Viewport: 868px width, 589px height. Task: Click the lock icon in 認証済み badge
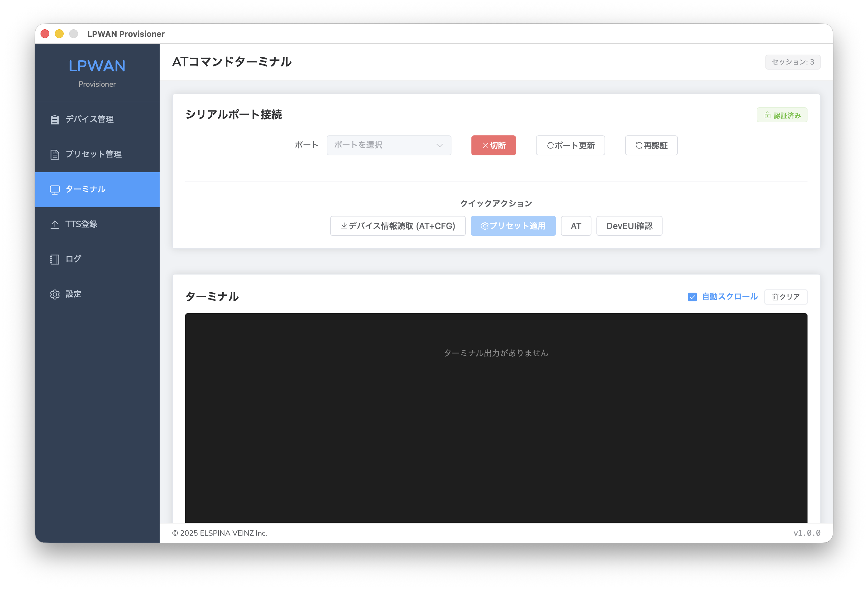click(767, 115)
